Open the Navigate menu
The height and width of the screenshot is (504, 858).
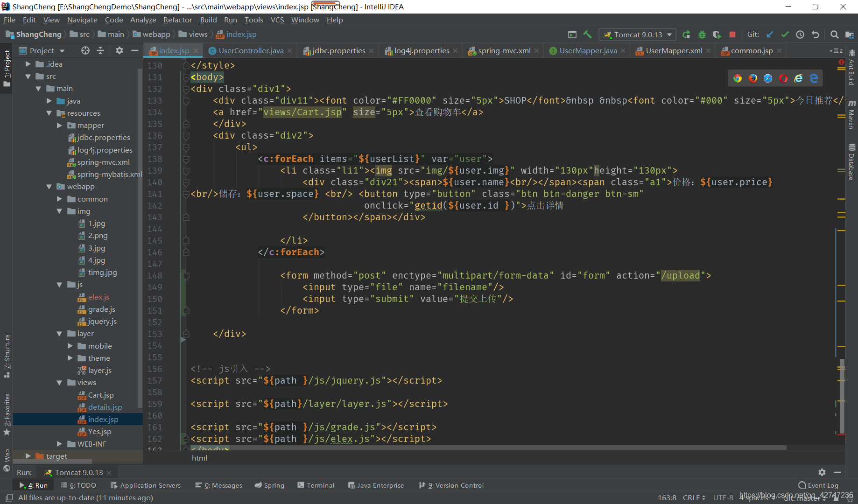click(x=82, y=20)
